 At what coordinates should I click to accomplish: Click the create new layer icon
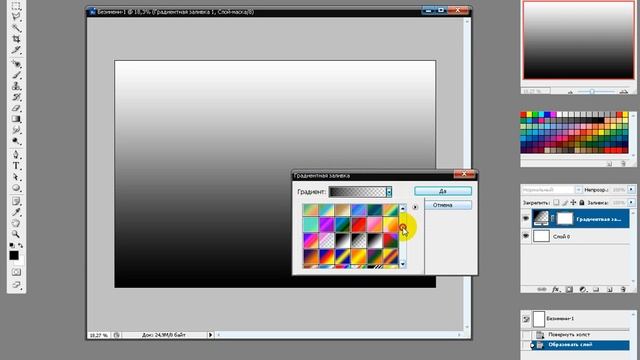609,289
